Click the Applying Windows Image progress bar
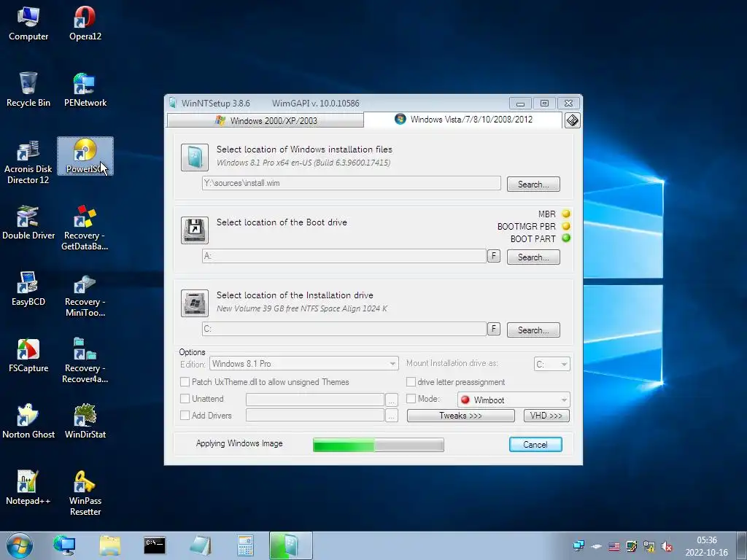Screen dimensions: 747x560 (x=379, y=446)
